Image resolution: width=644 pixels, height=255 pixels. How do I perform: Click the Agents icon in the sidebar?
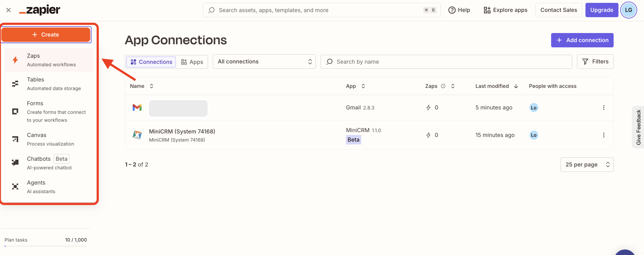click(x=15, y=187)
